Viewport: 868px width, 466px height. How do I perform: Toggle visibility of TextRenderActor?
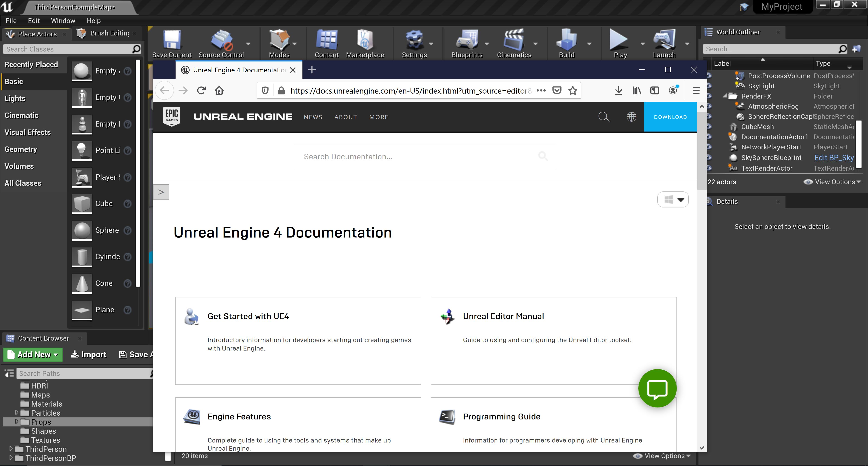[709, 168]
